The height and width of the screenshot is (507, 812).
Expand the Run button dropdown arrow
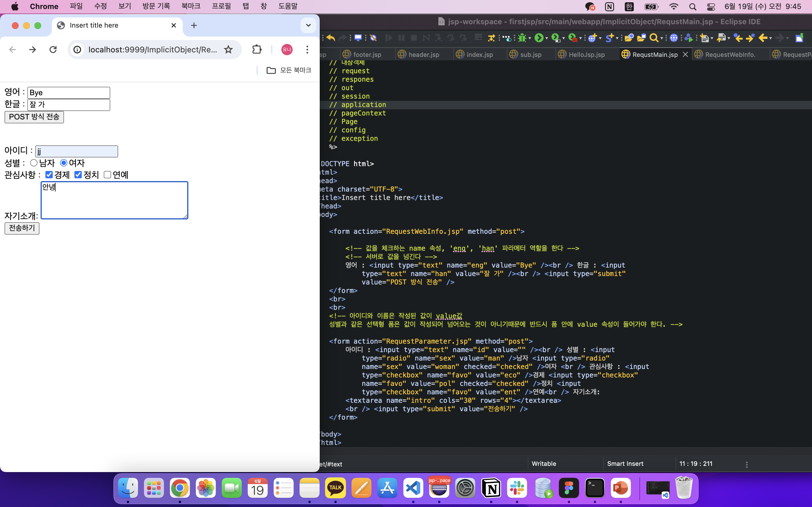pyautogui.click(x=547, y=38)
